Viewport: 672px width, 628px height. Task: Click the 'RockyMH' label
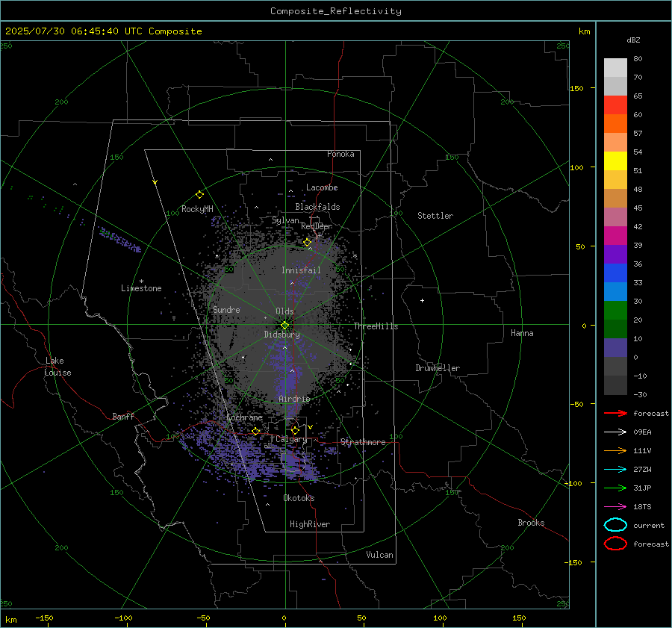197,209
